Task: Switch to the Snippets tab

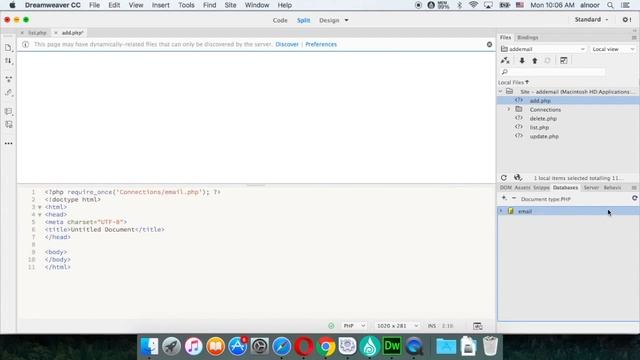Action: coord(541,188)
